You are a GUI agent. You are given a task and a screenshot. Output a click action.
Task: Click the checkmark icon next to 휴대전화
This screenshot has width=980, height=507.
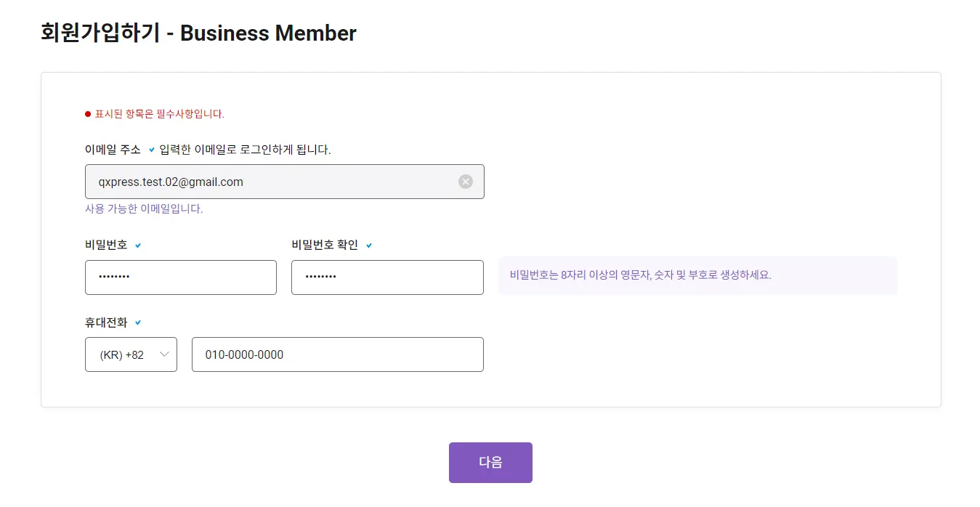[x=138, y=323]
